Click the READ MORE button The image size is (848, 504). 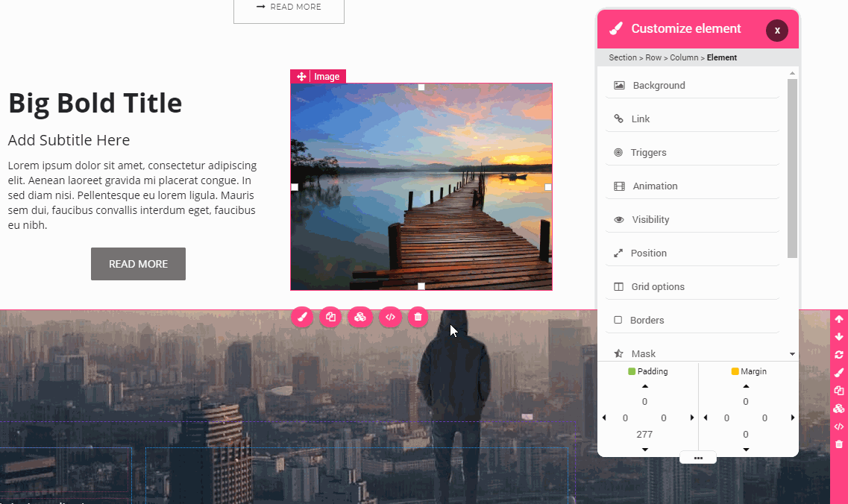click(138, 264)
